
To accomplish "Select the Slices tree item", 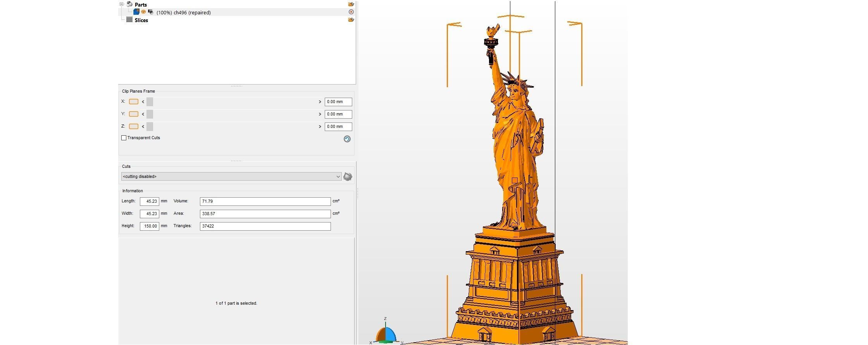I will (141, 20).
